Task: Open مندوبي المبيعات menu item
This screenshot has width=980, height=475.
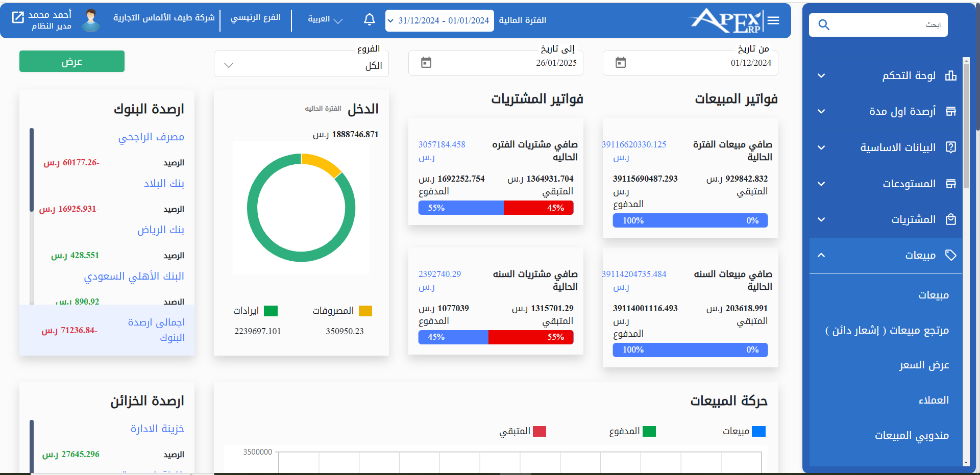Action: [912, 435]
